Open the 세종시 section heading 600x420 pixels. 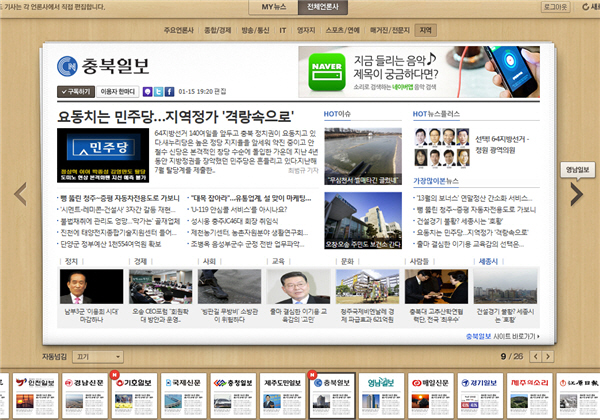pyautogui.click(x=488, y=261)
